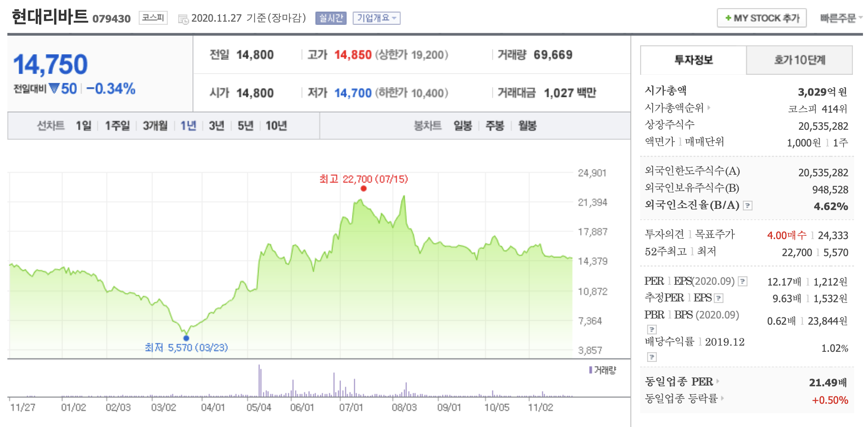Screen dimensions: 868x427
Task: Click the 실시간 button
Action: point(331,18)
